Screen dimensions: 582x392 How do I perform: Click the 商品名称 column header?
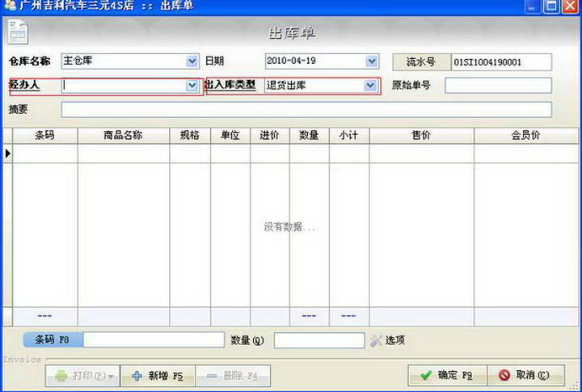[x=123, y=136]
